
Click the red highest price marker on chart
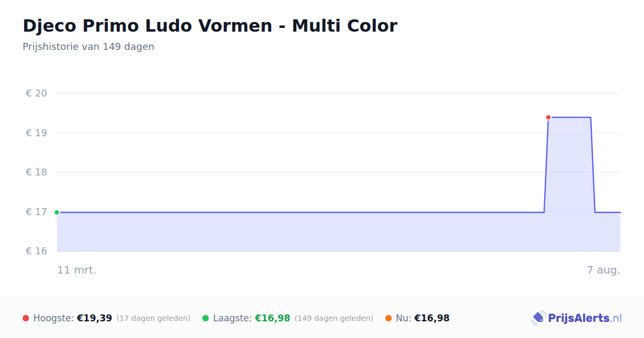point(548,117)
